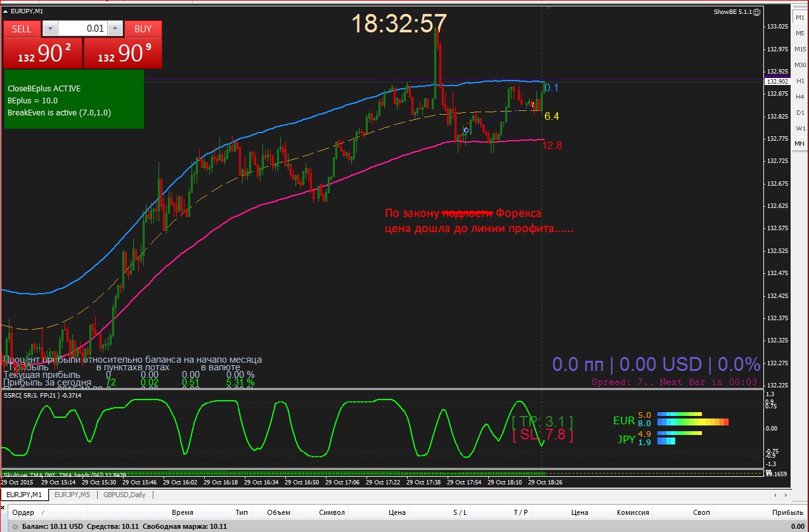
Task: Increase lot volume with the up arrow
Action: pos(115,29)
